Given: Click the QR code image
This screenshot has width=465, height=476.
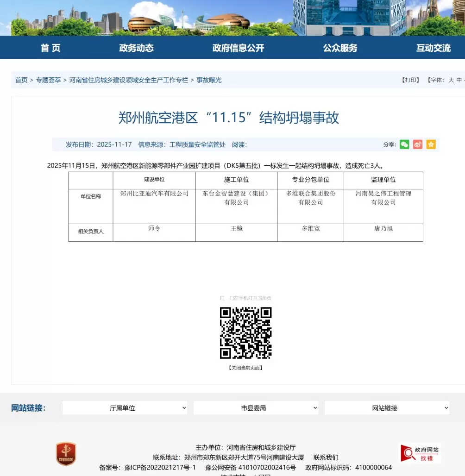Looking at the screenshot, I should click(x=245, y=332).
